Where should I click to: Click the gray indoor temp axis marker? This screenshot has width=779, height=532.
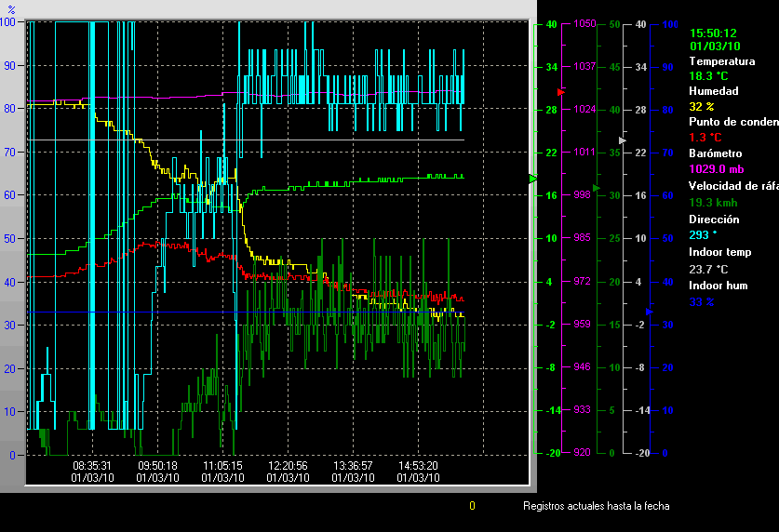pyautogui.click(x=622, y=139)
